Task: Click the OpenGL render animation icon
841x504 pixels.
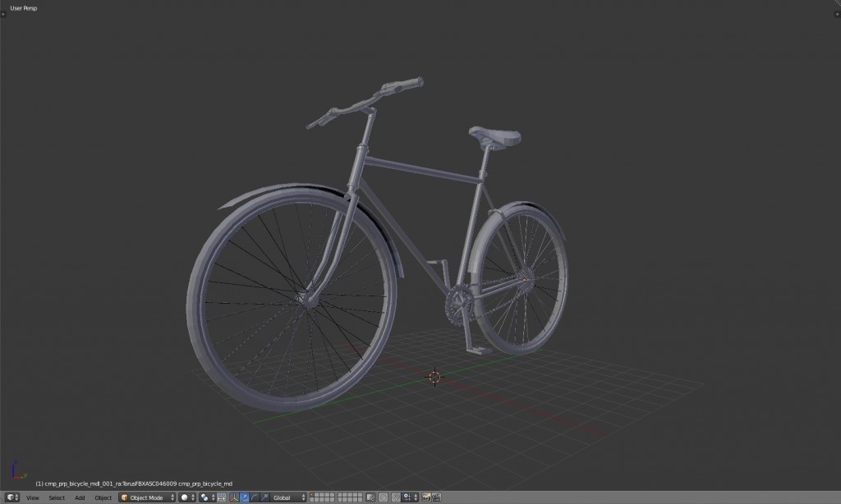Action: pyautogui.click(x=437, y=497)
